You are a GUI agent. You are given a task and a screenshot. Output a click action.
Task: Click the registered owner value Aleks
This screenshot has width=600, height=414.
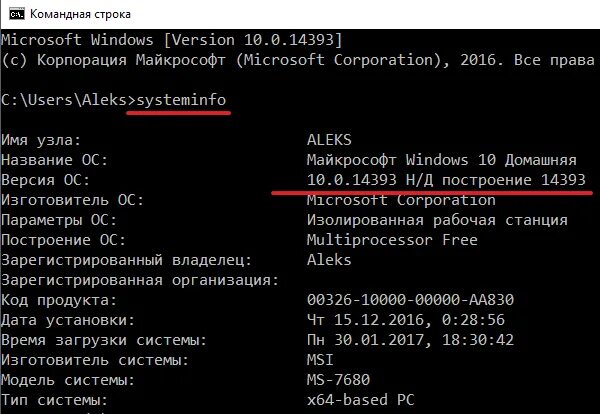tap(332, 260)
